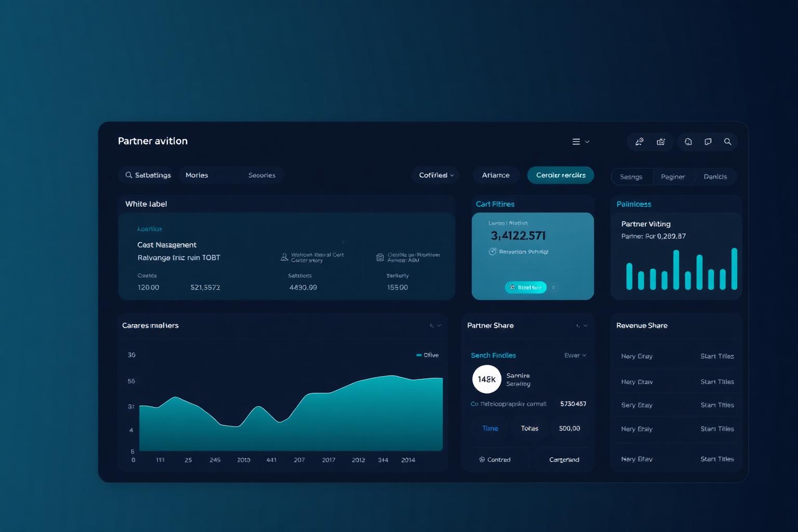The width and height of the screenshot is (798, 532).
Task: Click the Cart Fitires heading
Action: [x=495, y=204]
